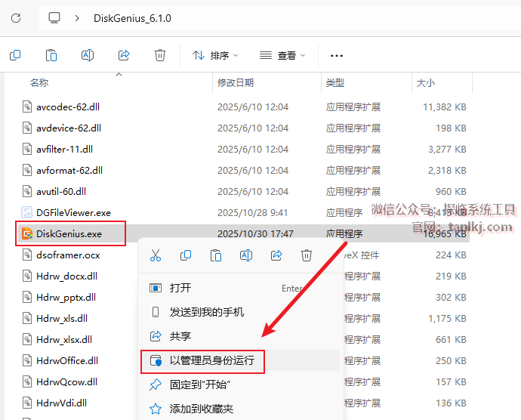Click the 11,382 KB size cell
521x420 pixels.
(445, 107)
